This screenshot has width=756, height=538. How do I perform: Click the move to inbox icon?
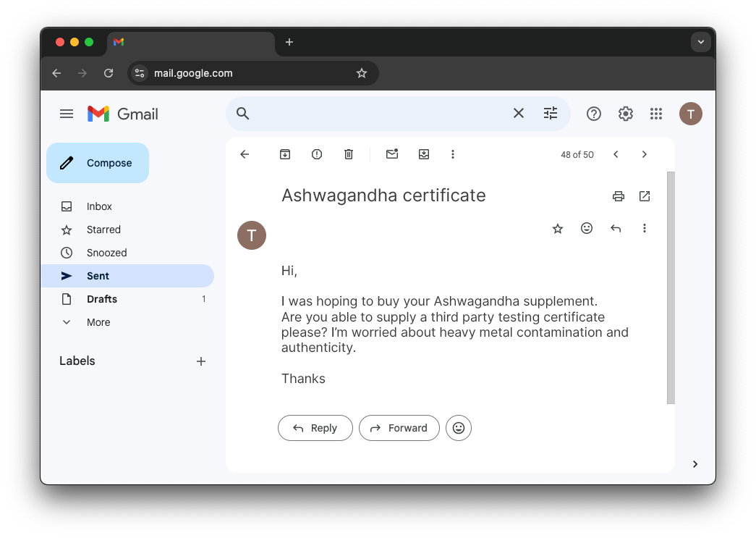[x=424, y=154]
